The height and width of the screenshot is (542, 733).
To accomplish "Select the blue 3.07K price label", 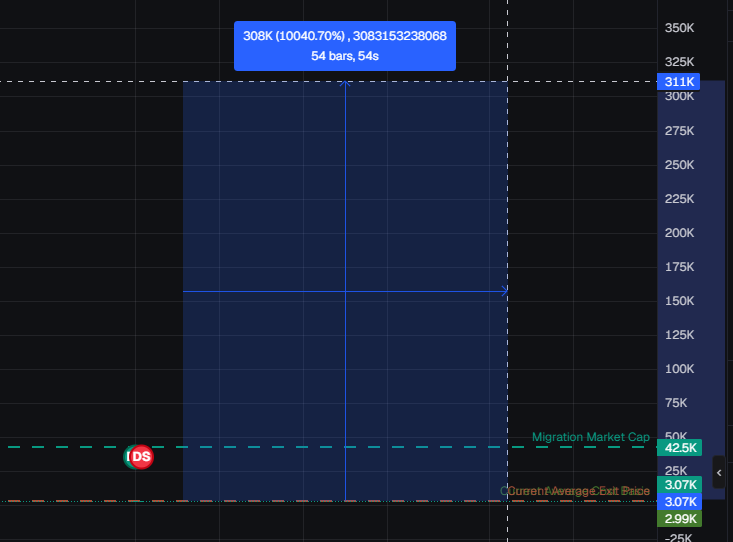I will tap(679, 502).
